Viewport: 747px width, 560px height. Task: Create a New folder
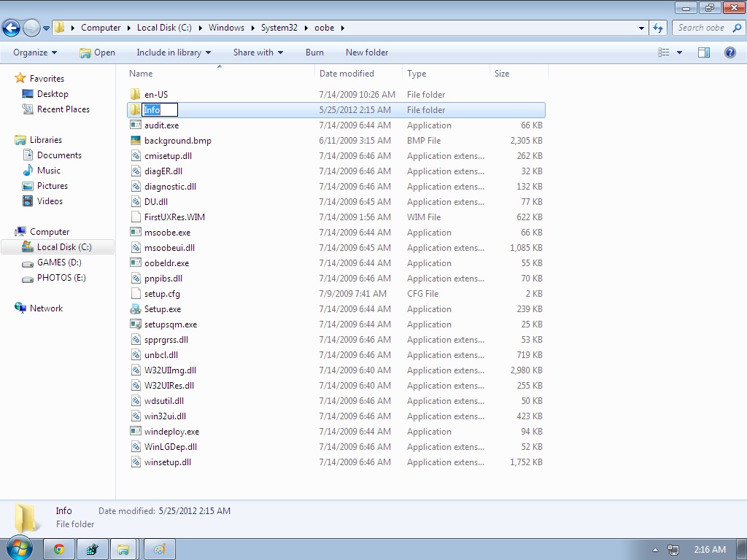[367, 52]
